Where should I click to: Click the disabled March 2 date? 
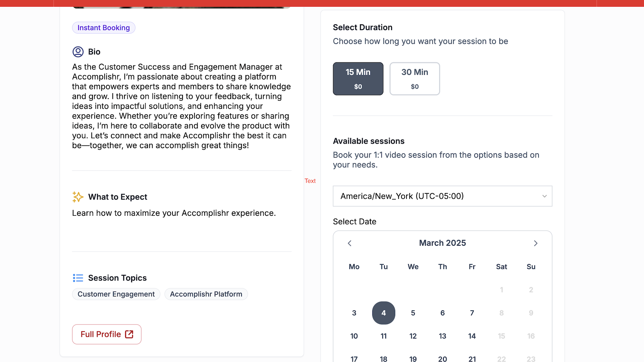[531, 290]
